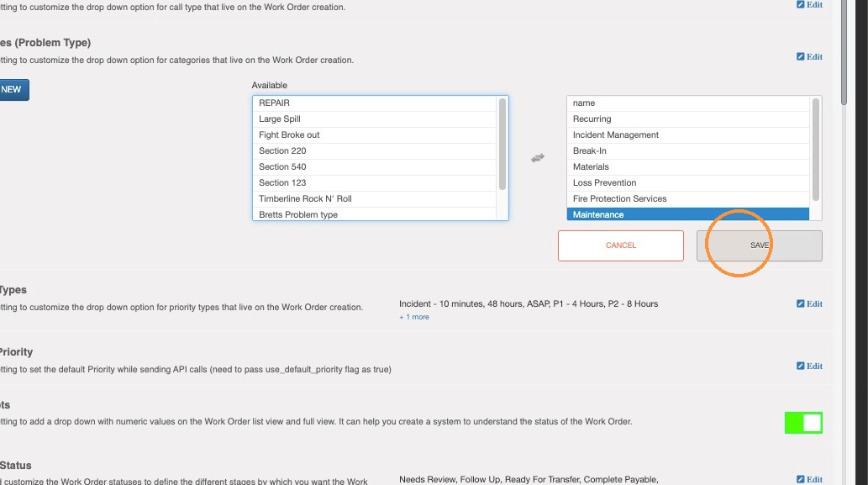Image resolution: width=868 pixels, height=485 pixels.
Task: Select Loss Prevention in selected list
Action: point(687,182)
